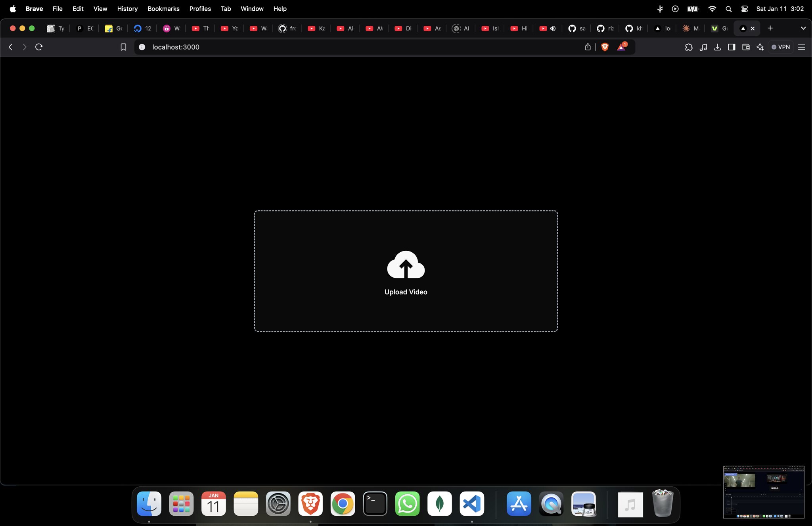Click the cloud upload icon
This screenshot has height=526, width=812.
coord(406,265)
